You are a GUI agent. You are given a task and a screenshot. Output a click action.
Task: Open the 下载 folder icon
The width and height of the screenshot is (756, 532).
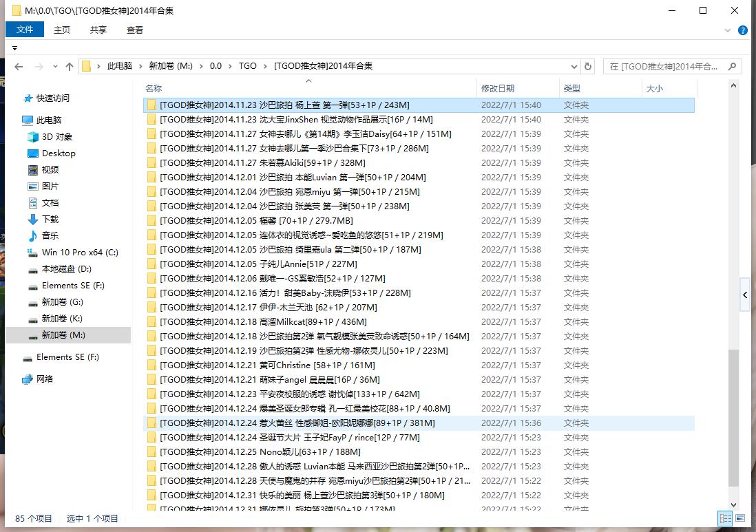33,220
